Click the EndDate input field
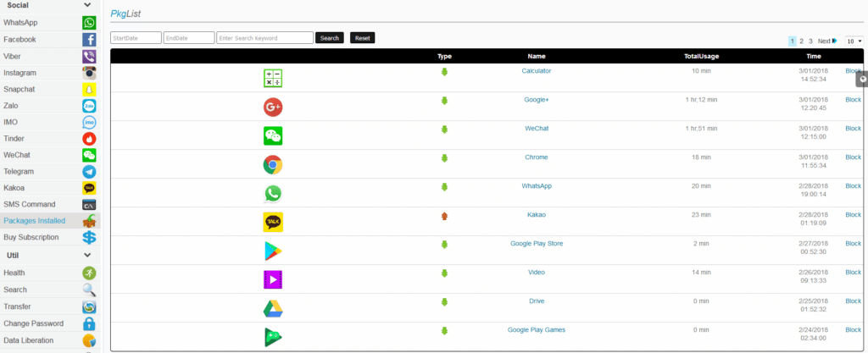 (189, 37)
